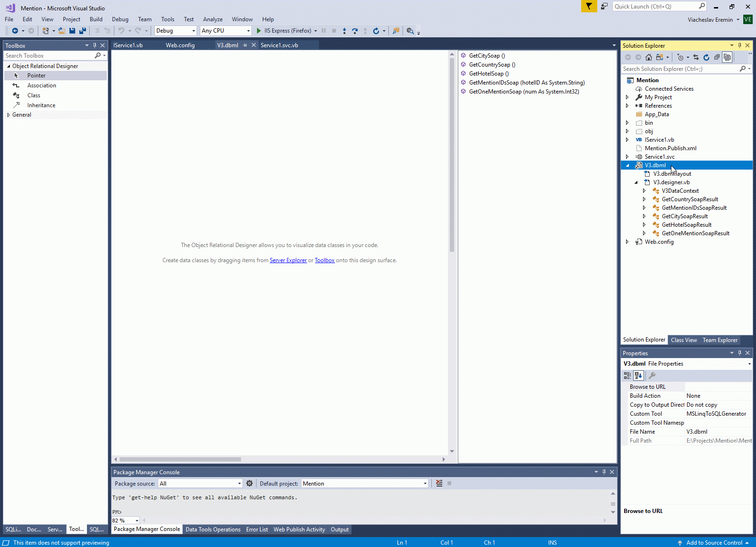Click the Step Into debug icon
Image resolution: width=756 pixels, height=547 pixels.
[344, 31]
